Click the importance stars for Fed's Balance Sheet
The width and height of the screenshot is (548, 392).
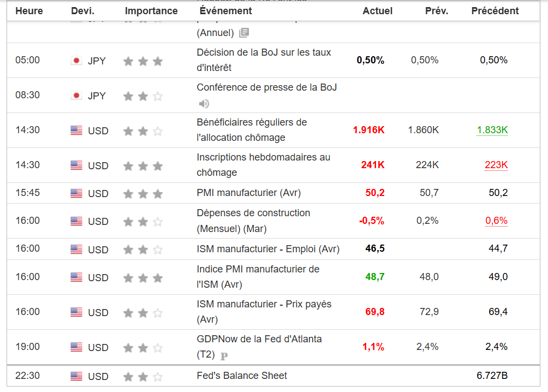click(x=143, y=377)
